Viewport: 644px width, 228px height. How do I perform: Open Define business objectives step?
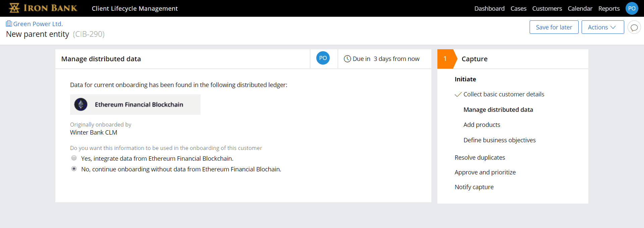click(x=499, y=140)
